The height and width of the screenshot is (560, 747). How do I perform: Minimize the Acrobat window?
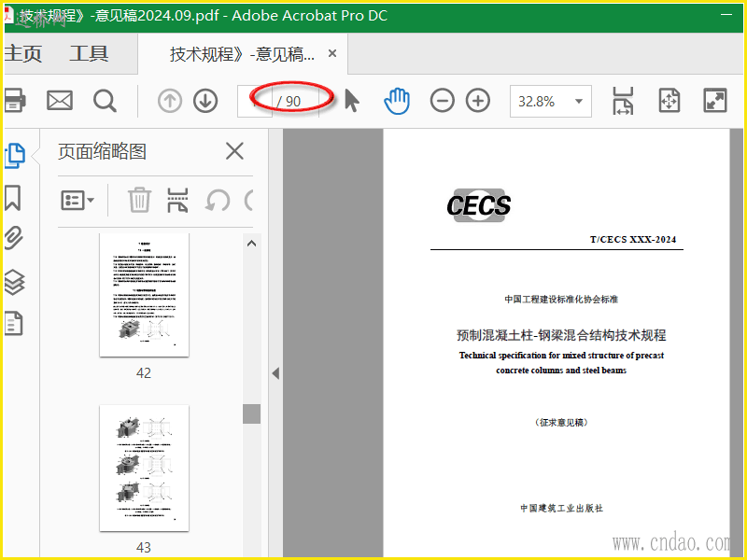[726, 15]
